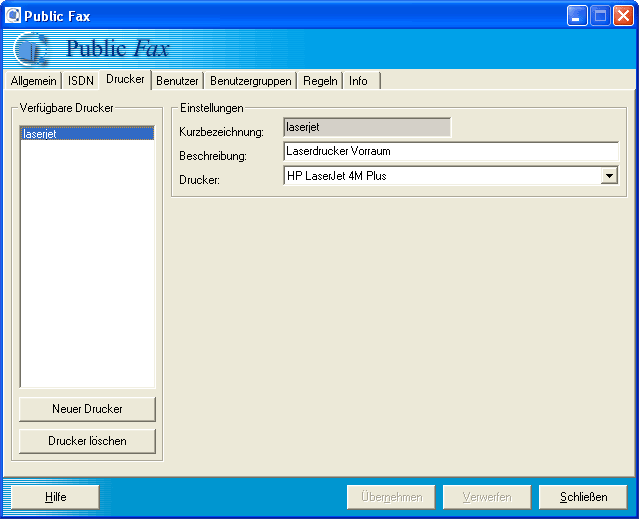The height and width of the screenshot is (519, 639).
Task: Open Hilfe from the bottom bar
Action: click(x=55, y=497)
